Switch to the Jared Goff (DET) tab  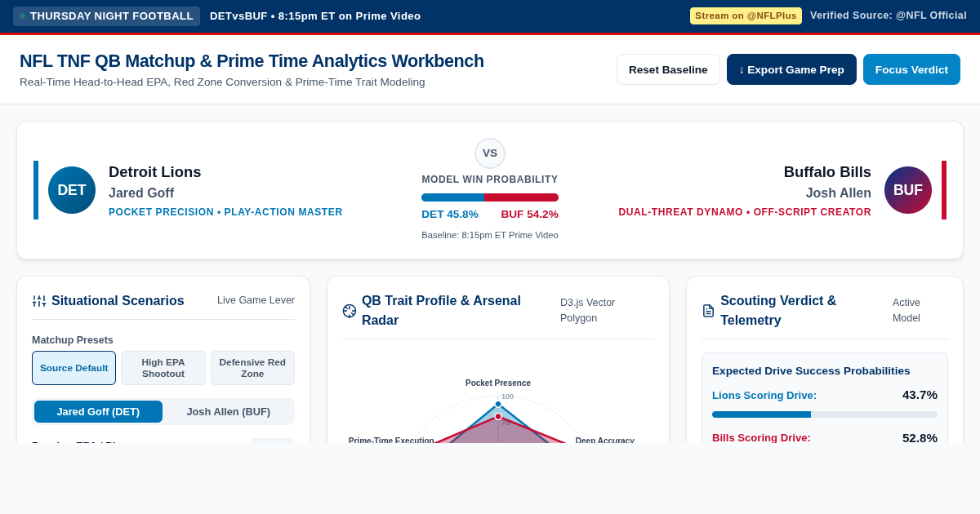point(98,412)
